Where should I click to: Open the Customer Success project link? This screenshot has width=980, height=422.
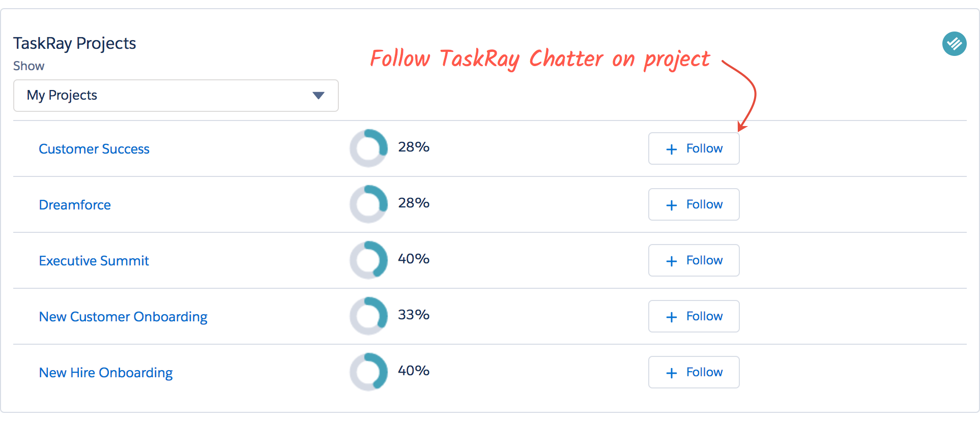click(x=94, y=149)
